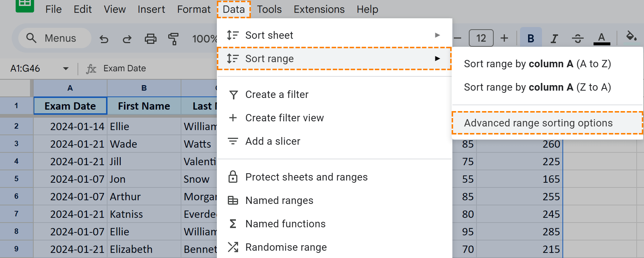Click the Sort sheet icon

click(233, 35)
